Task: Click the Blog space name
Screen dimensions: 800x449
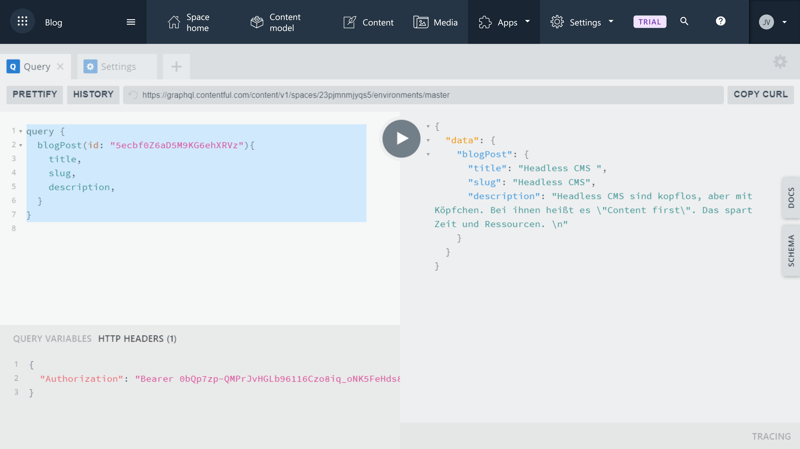Action: click(x=54, y=22)
